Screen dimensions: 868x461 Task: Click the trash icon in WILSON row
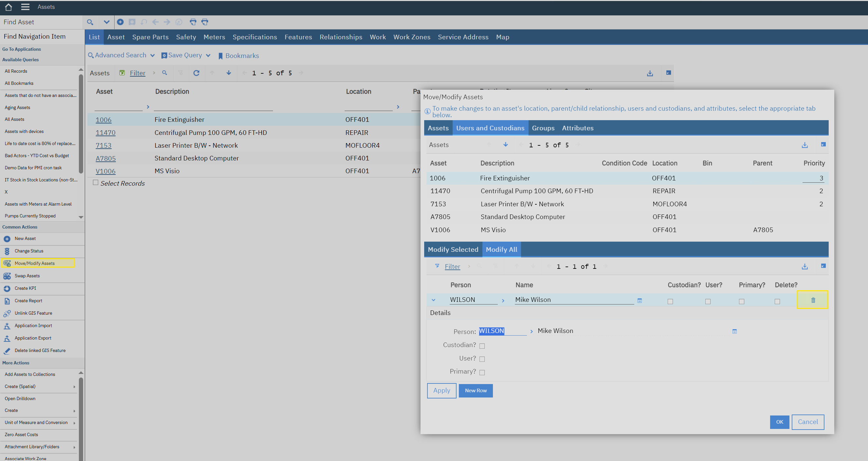tap(813, 300)
